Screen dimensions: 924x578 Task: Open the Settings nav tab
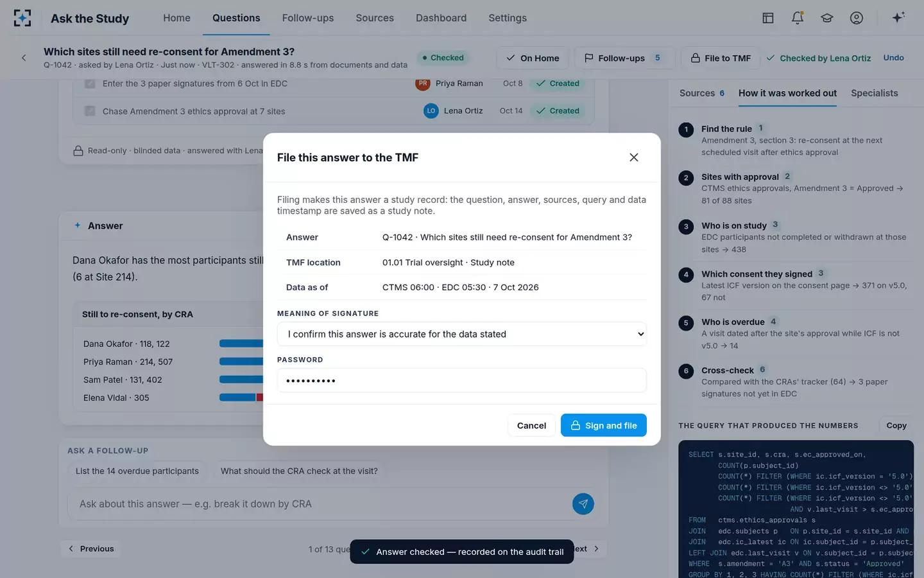pyautogui.click(x=508, y=18)
